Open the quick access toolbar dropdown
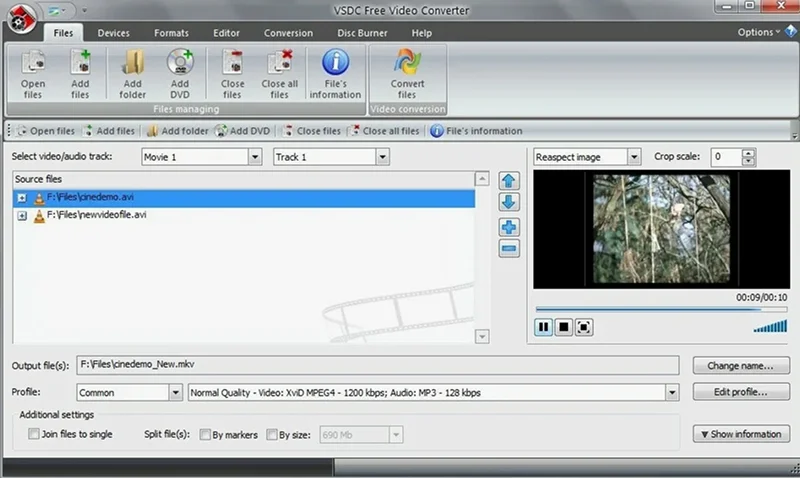Viewport: 800px width, 478px height. coord(85,10)
